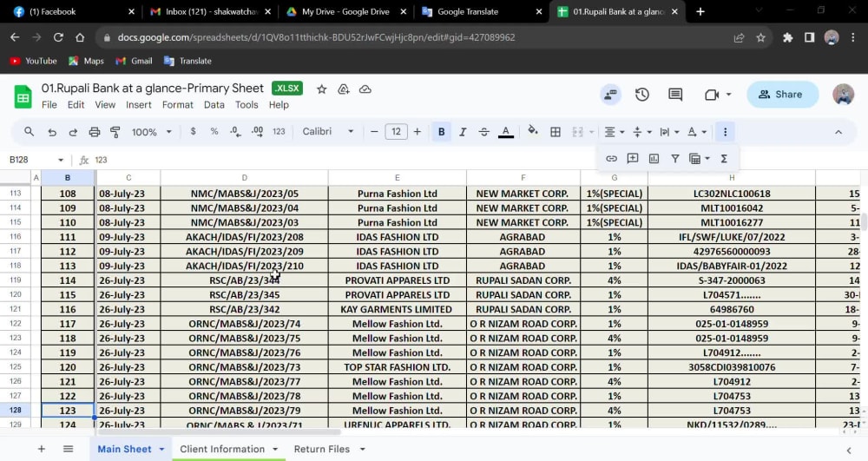Print the spreadsheet
Screen dimensions: 868x461
coord(95,132)
